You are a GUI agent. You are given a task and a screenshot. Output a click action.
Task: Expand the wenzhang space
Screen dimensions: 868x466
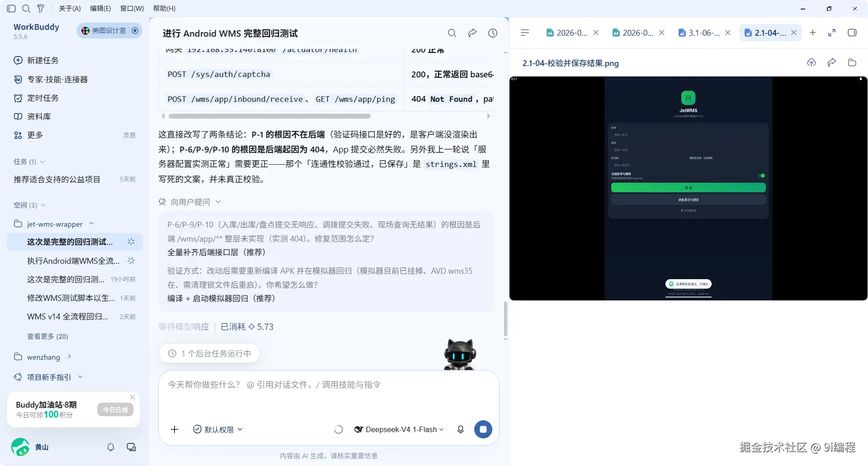click(69, 357)
